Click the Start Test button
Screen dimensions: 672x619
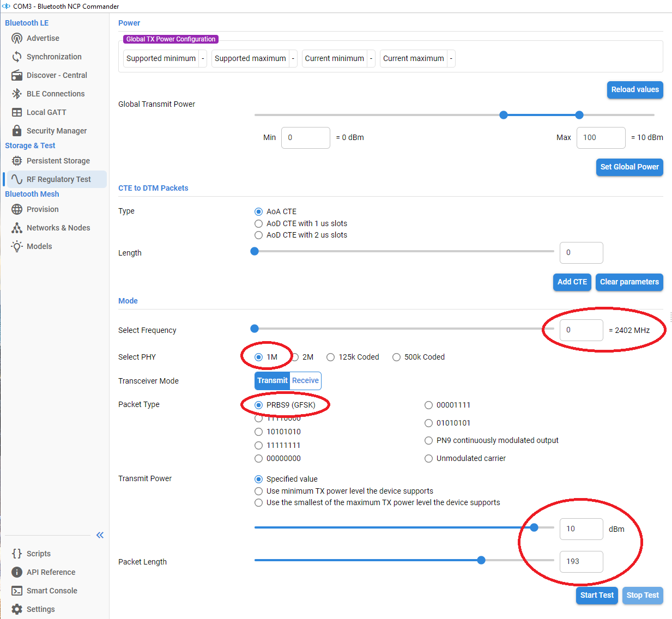pos(597,596)
